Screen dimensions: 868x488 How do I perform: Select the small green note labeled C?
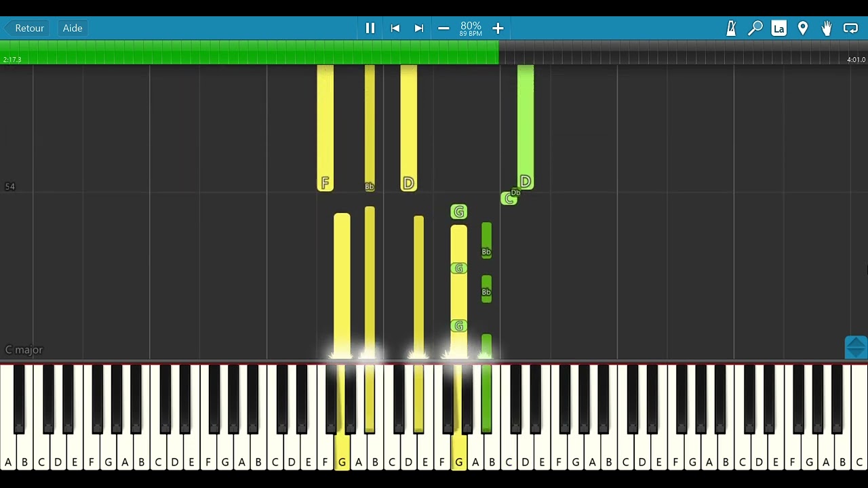coord(509,199)
